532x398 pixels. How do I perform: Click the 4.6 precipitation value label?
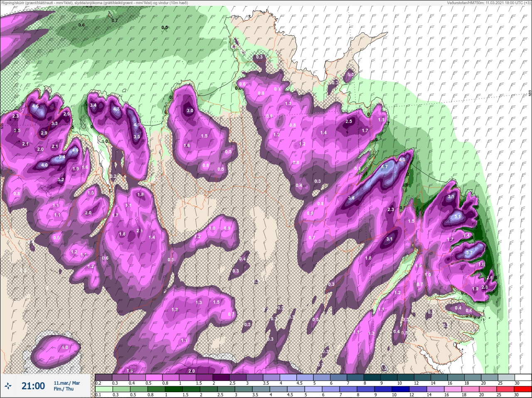[x=35, y=106]
